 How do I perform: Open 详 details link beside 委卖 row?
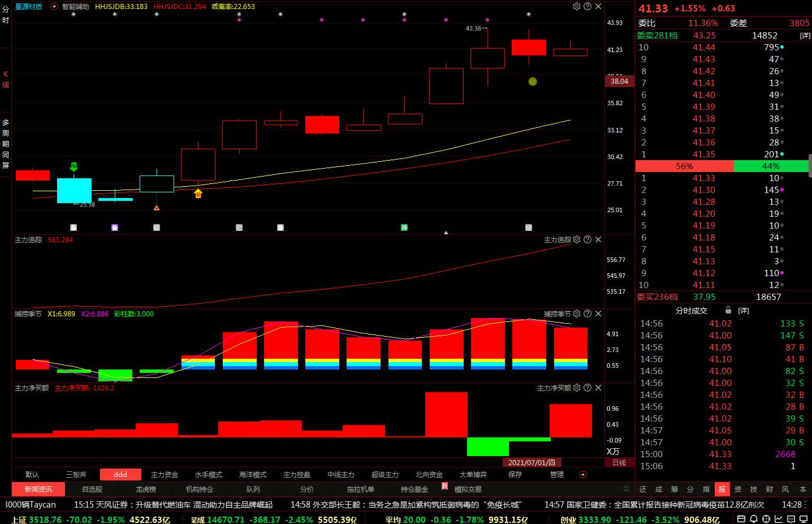tap(805, 36)
